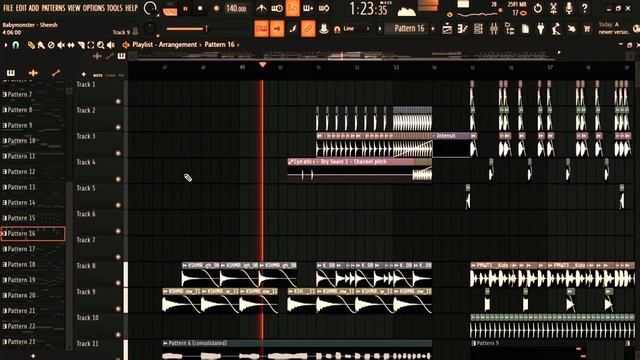Image resolution: width=640 pixels, height=360 pixels.
Task: Select the Paint brush tool
Action: pyautogui.click(x=41, y=45)
